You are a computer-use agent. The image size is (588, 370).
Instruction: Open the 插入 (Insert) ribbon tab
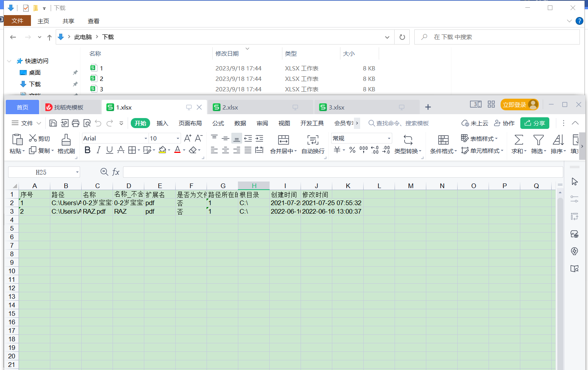pos(162,123)
